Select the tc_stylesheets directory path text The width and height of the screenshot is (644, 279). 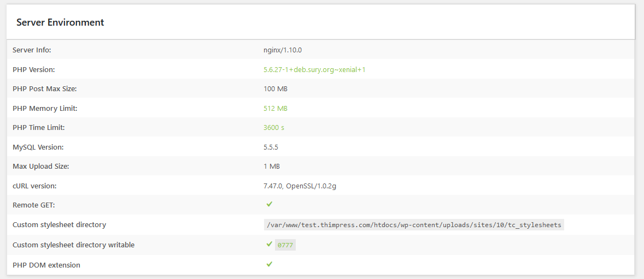[414, 225]
